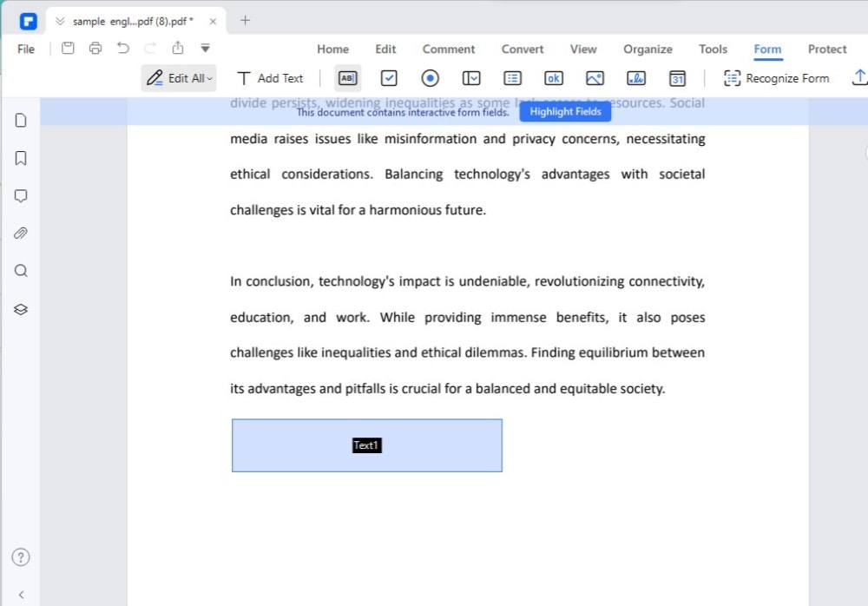Screen dimensions: 868x606
Task: Switch to the Home tab
Action: click(332, 49)
